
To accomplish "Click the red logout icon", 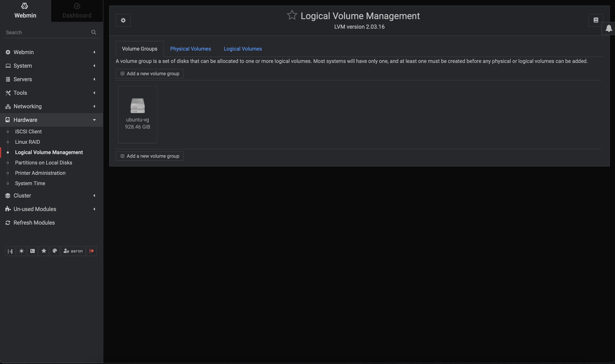I will click(91, 251).
